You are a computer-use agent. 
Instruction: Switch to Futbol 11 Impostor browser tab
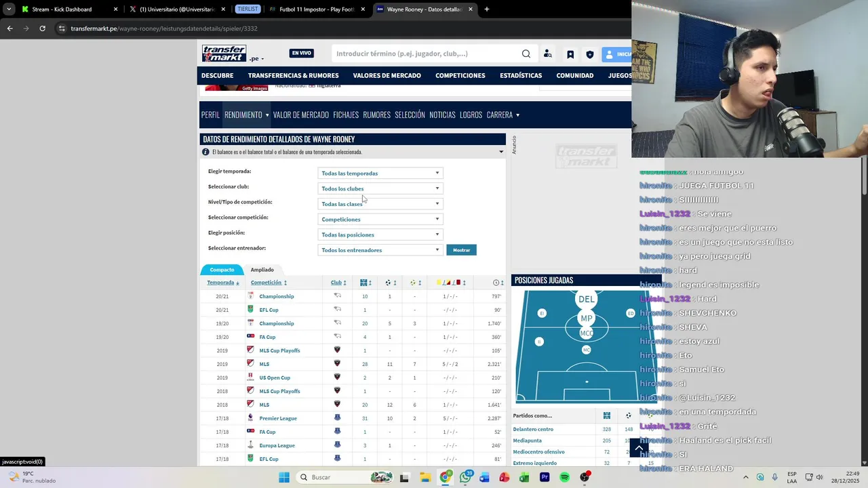317,9
